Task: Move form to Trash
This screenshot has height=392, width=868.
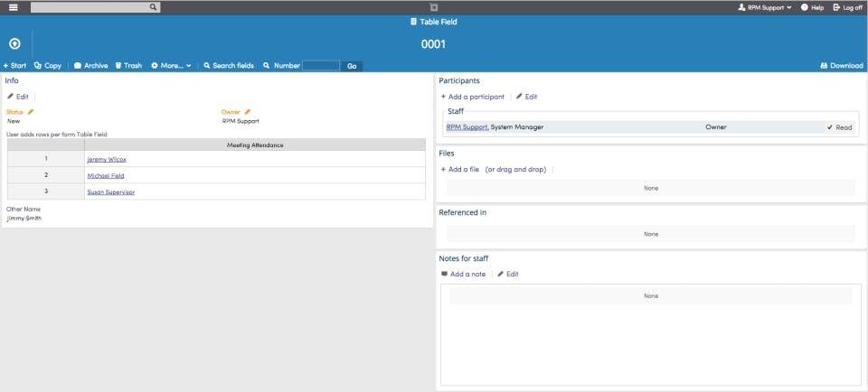Action: click(128, 65)
